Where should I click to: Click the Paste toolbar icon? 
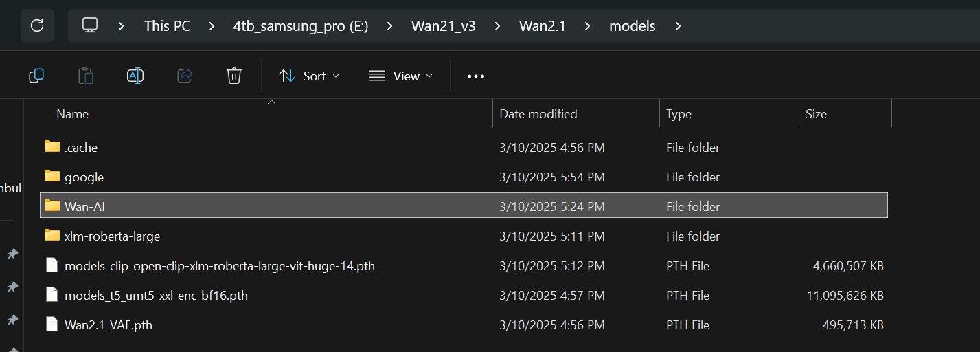pos(86,76)
